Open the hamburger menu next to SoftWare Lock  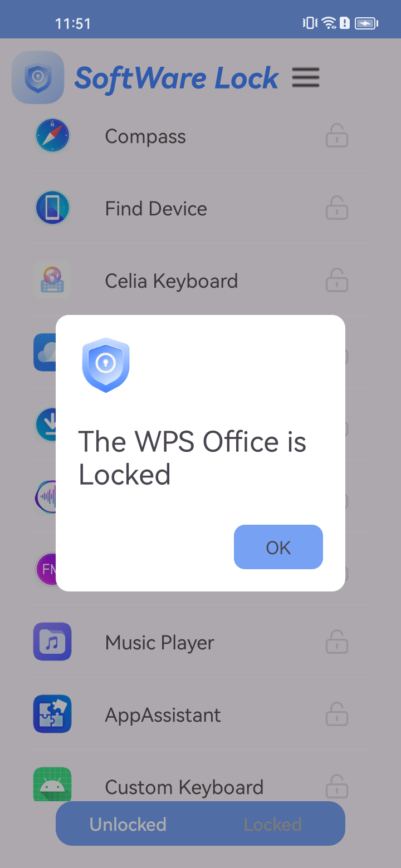(x=306, y=77)
